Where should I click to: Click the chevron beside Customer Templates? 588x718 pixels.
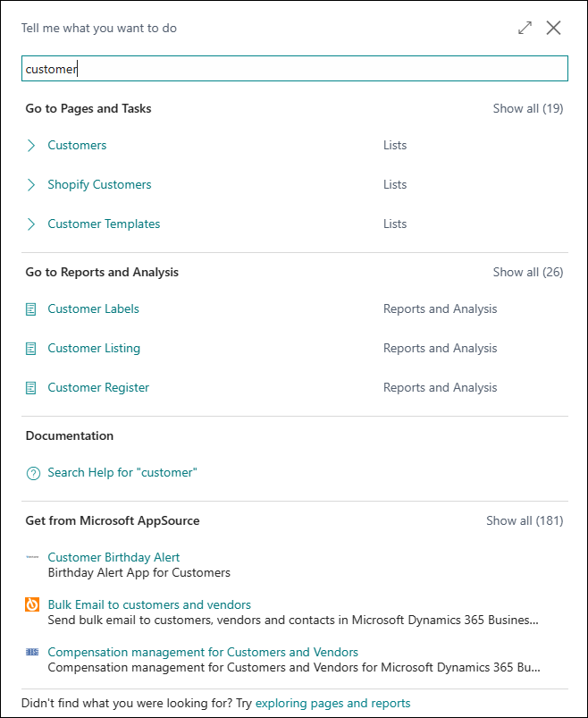coord(31,224)
